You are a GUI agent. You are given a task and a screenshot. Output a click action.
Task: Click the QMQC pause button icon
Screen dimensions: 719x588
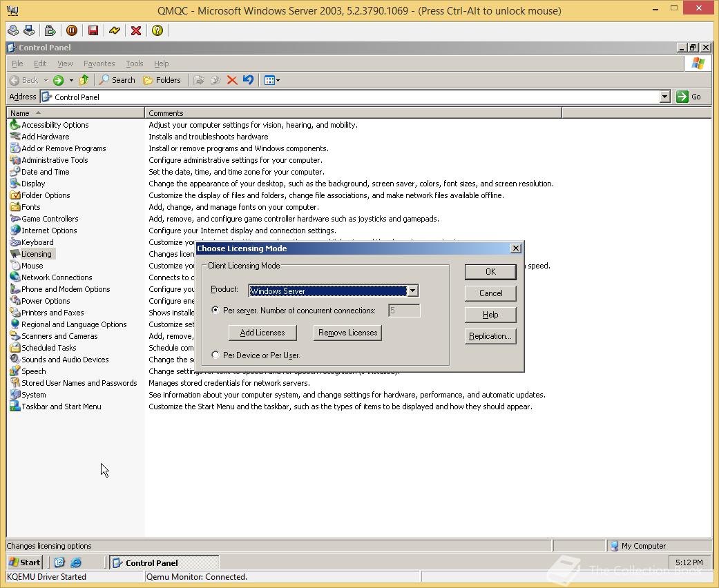pos(72,30)
